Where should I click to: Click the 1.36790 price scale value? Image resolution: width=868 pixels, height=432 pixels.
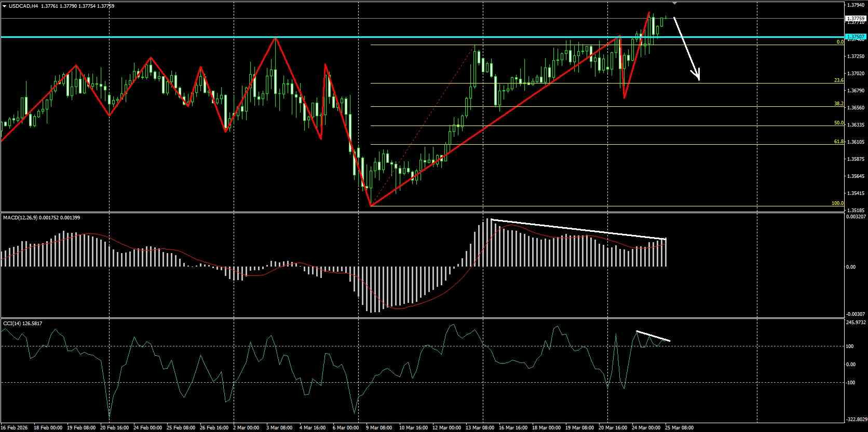tap(856, 91)
